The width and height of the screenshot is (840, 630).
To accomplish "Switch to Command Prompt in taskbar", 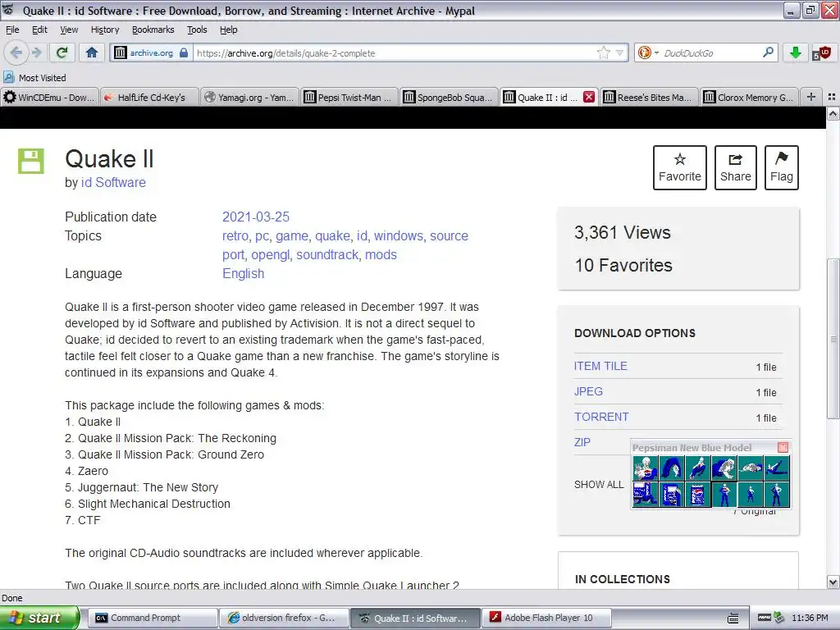I will 152,618.
